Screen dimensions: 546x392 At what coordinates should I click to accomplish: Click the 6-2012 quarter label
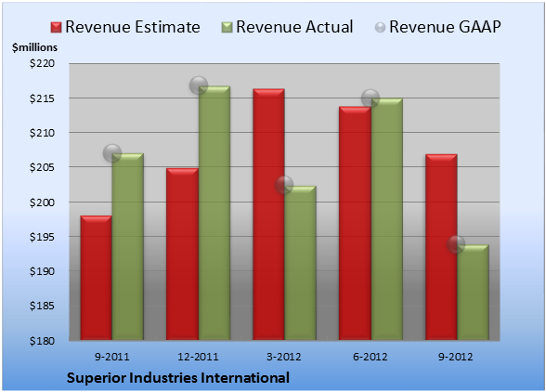(x=370, y=357)
